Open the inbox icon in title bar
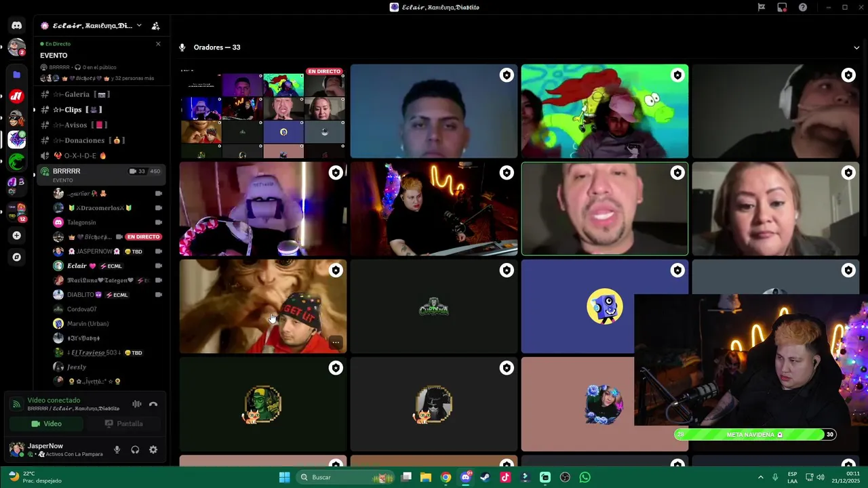 coord(782,7)
